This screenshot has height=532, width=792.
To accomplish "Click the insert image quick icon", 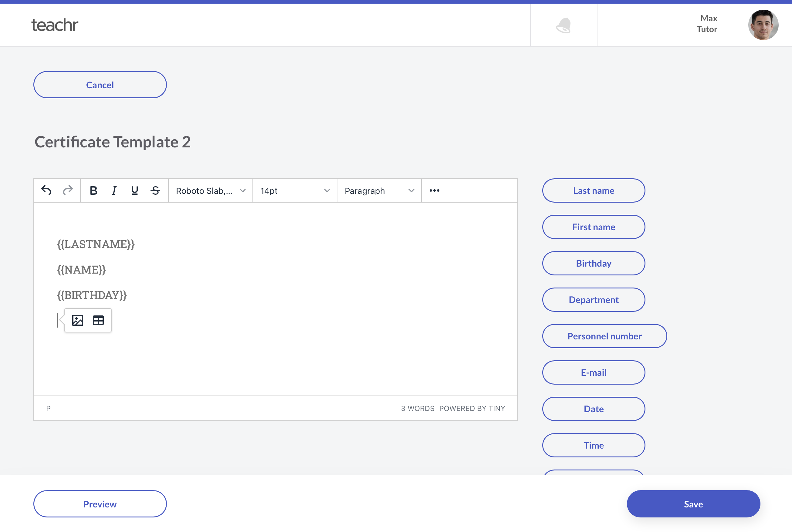I will point(78,320).
